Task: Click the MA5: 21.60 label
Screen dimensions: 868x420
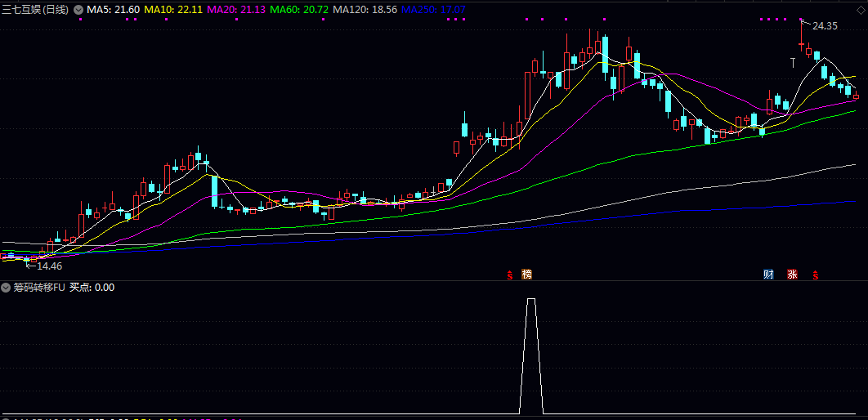Action: (114, 10)
